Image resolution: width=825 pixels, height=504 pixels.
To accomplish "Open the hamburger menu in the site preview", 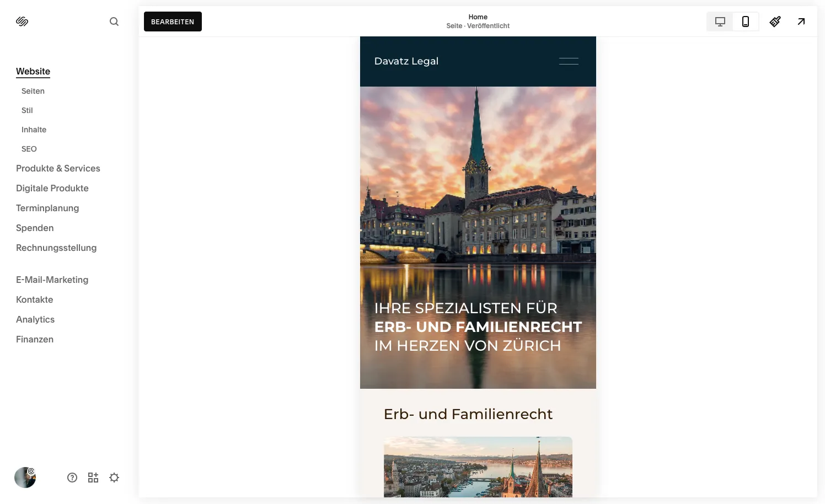I will pos(569,62).
